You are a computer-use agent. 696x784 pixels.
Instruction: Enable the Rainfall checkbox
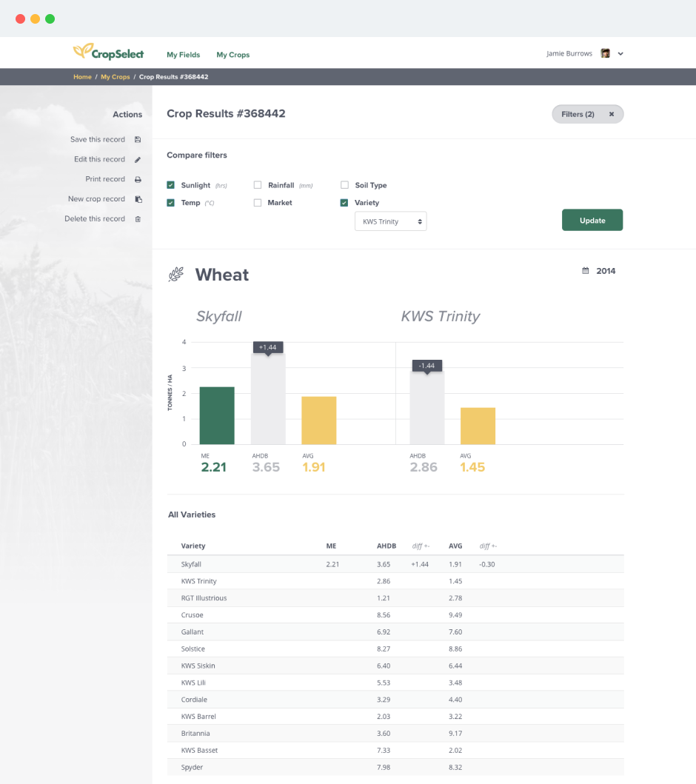pos(258,185)
